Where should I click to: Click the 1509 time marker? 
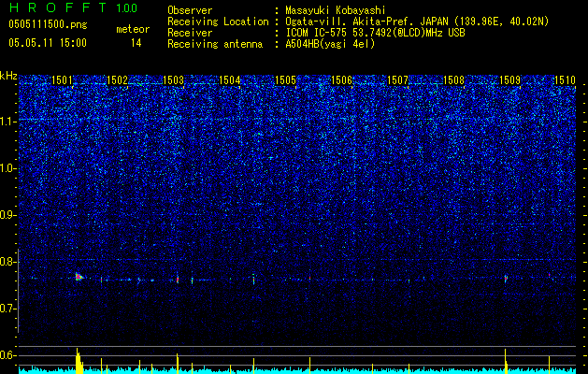pyautogui.click(x=510, y=79)
